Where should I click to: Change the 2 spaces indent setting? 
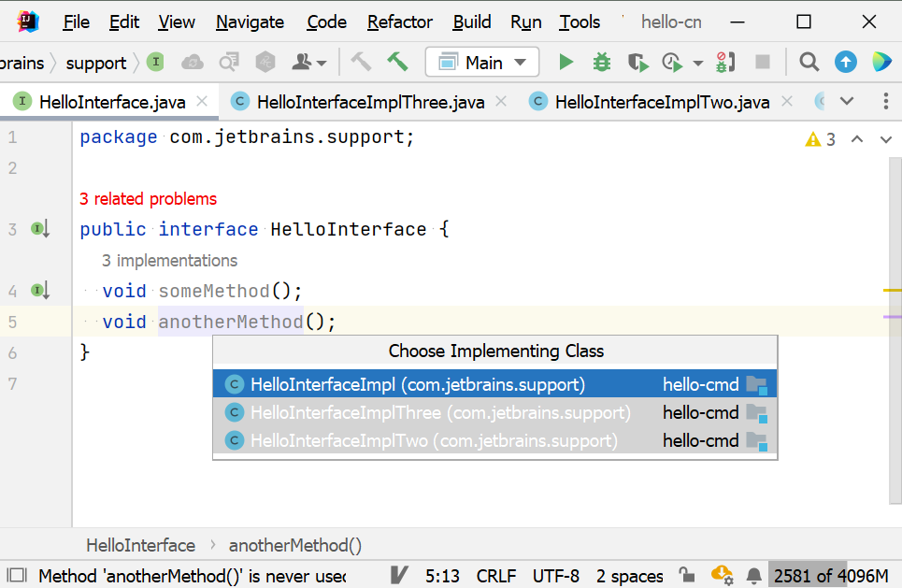coord(629,576)
